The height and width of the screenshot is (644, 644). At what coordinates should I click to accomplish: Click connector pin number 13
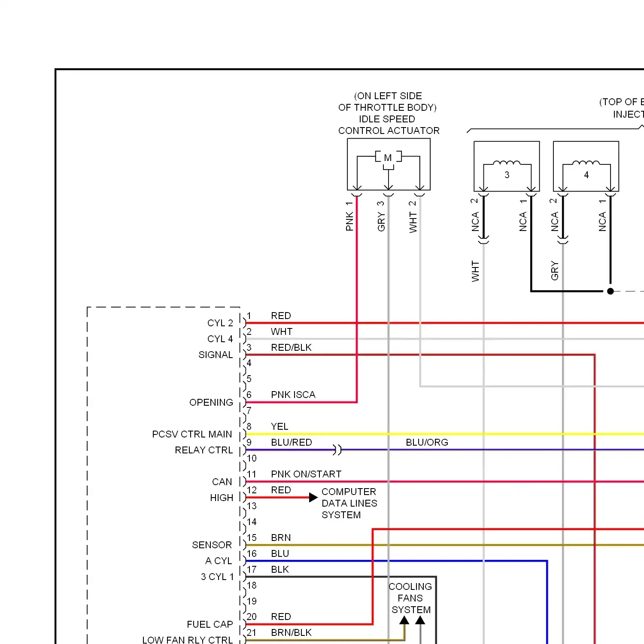click(x=252, y=506)
